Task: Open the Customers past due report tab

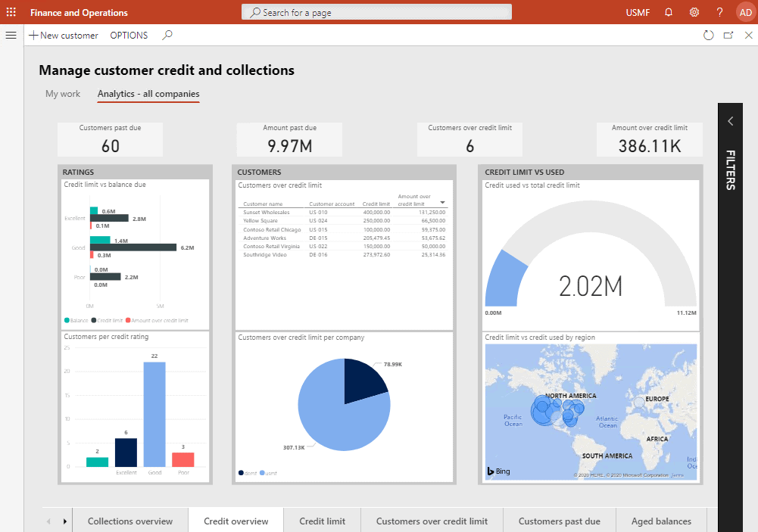Action: coord(560,520)
